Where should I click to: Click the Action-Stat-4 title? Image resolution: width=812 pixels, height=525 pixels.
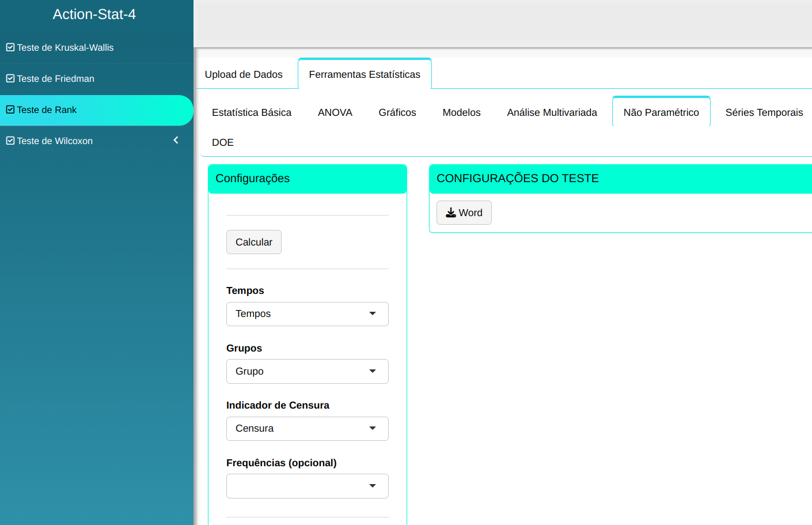(x=94, y=14)
